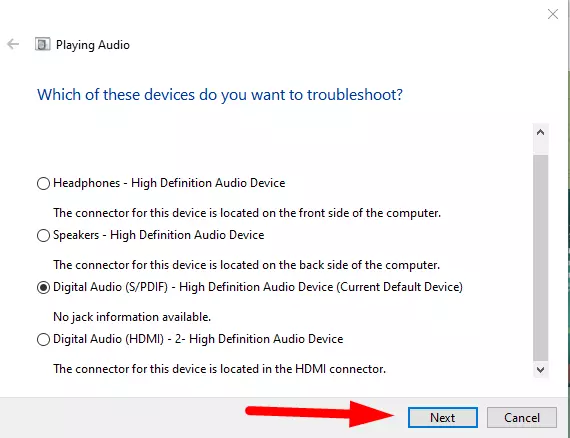
Task: Click the scroll up arrow of the device list
Action: pos(541,132)
